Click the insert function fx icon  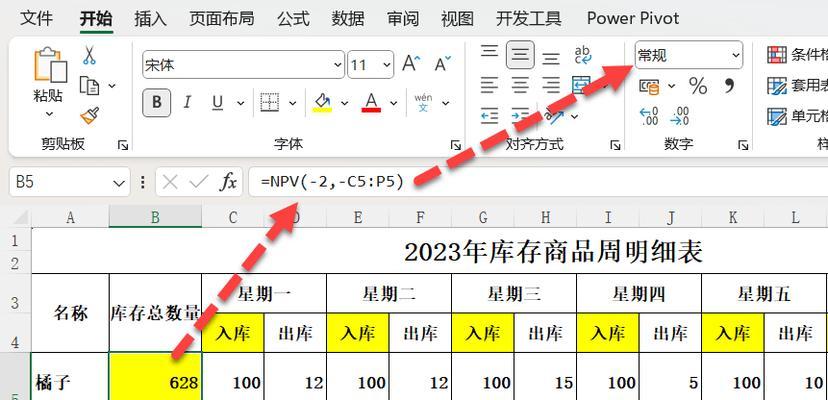pos(228,182)
